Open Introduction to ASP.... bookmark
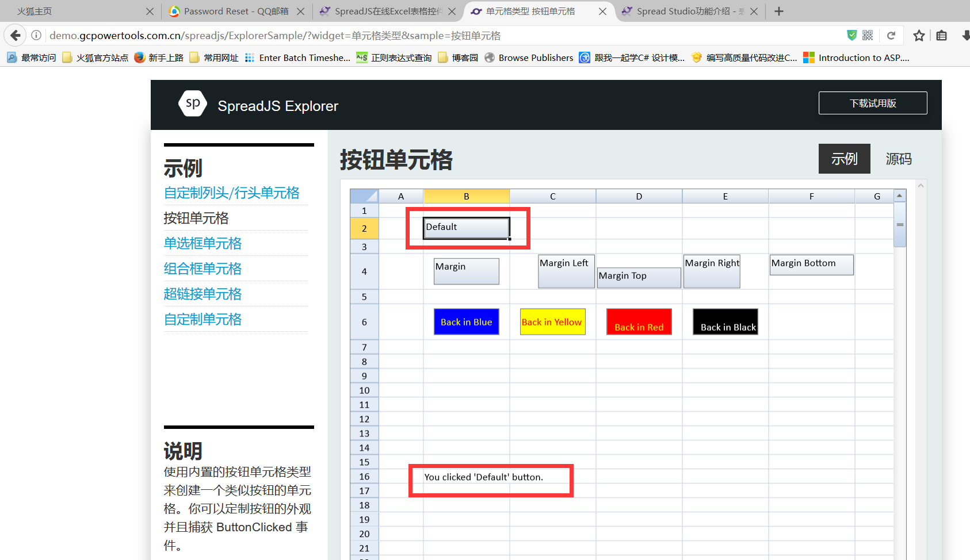970x560 pixels. [857, 57]
